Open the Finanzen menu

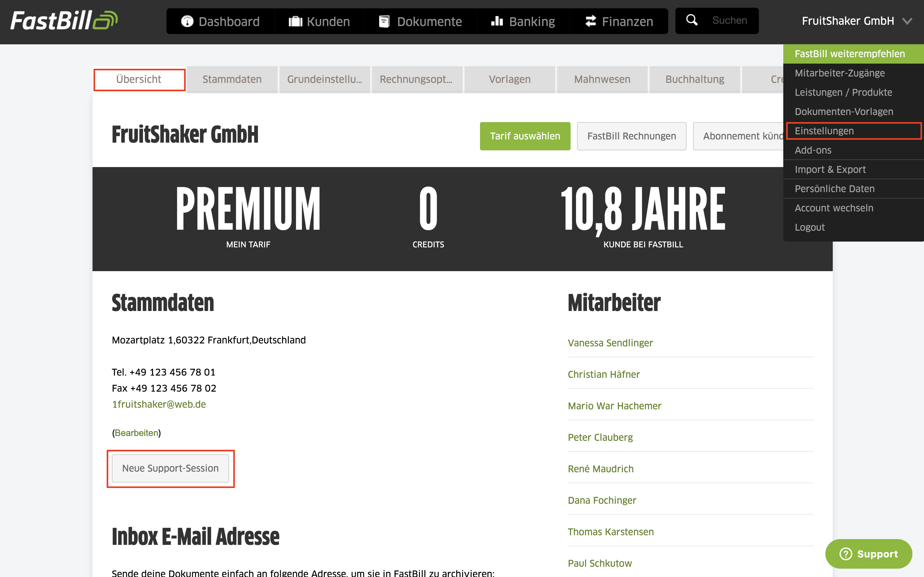point(619,22)
